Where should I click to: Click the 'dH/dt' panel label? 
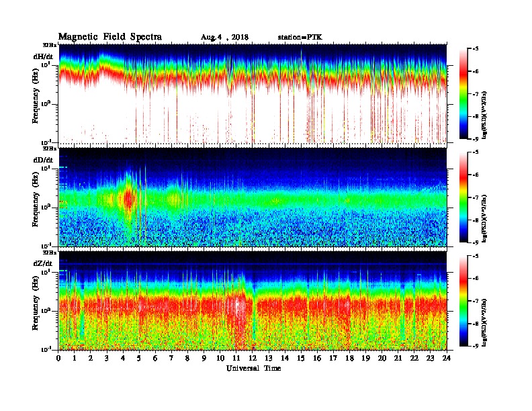[43, 56]
